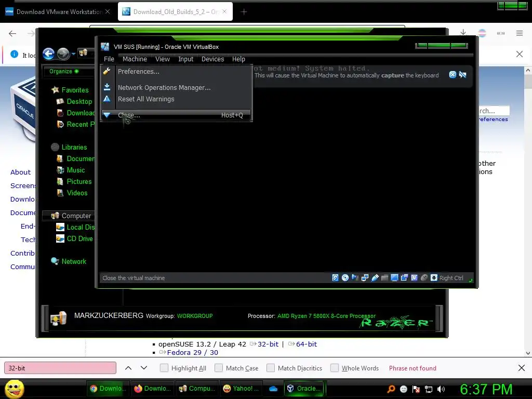The height and width of the screenshot is (399, 532).
Task: Click the info icon in the notification bar
Action: pyautogui.click(x=14, y=54)
